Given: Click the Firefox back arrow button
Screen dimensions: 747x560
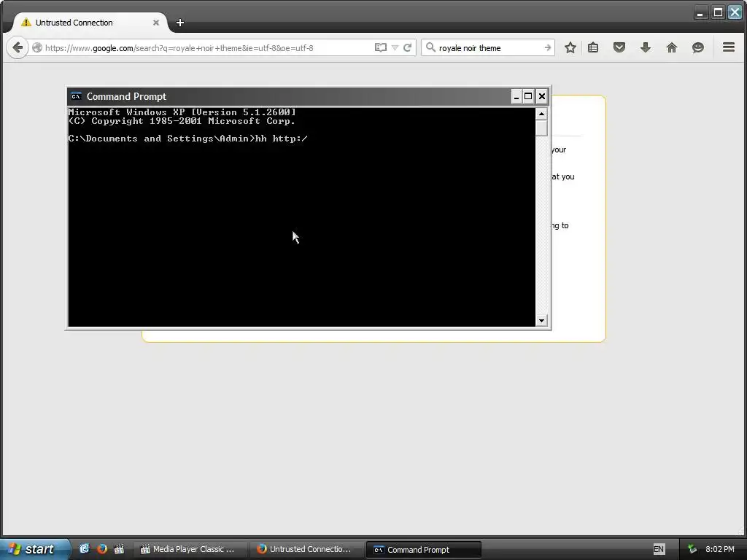Looking at the screenshot, I should [x=18, y=47].
